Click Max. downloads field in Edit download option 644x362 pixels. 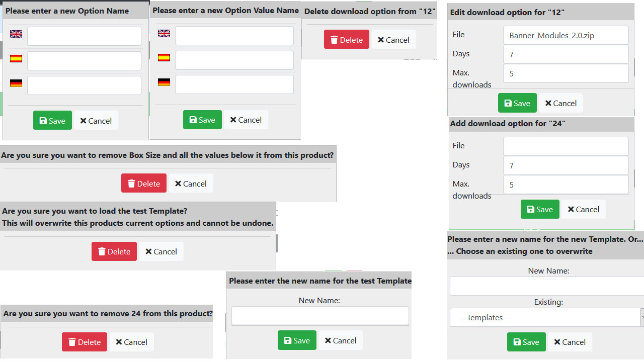click(566, 73)
